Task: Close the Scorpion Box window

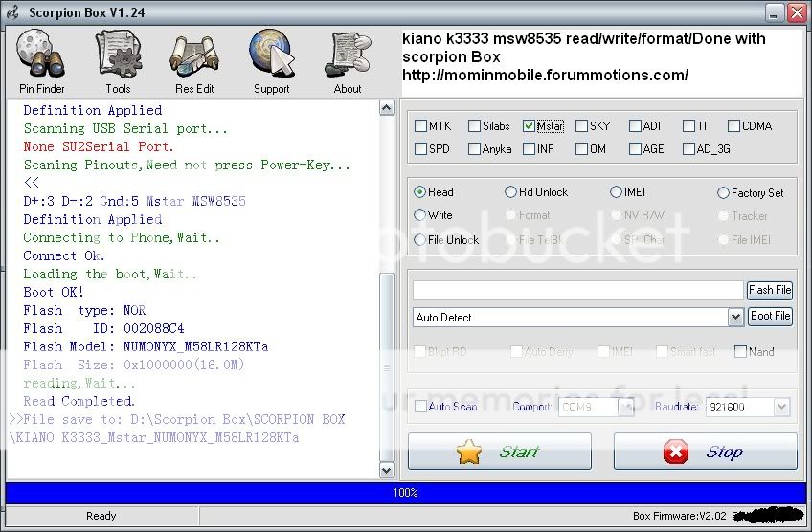Action: pos(796,13)
